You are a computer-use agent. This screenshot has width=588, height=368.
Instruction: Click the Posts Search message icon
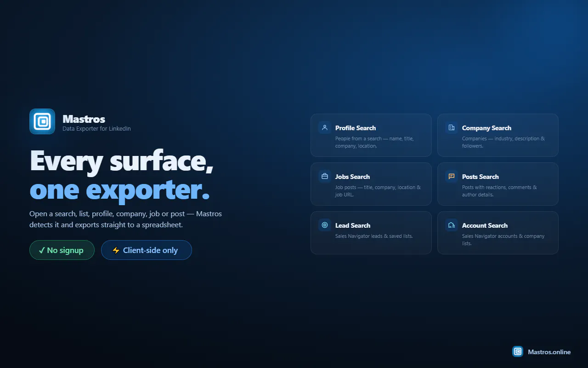tap(452, 176)
